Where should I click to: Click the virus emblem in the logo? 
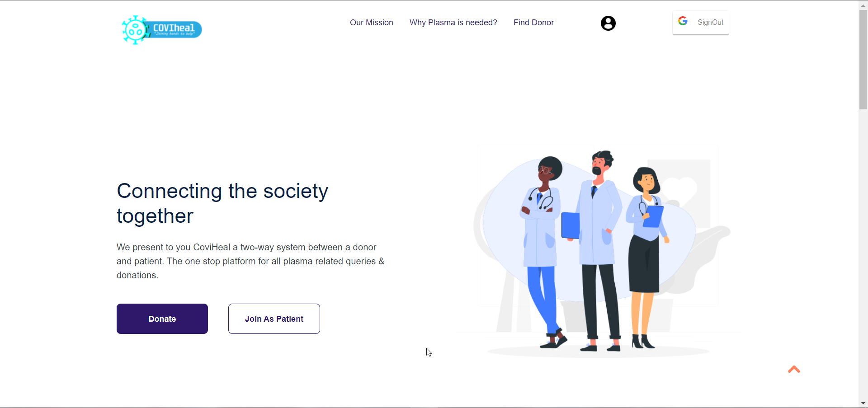[135, 30]
